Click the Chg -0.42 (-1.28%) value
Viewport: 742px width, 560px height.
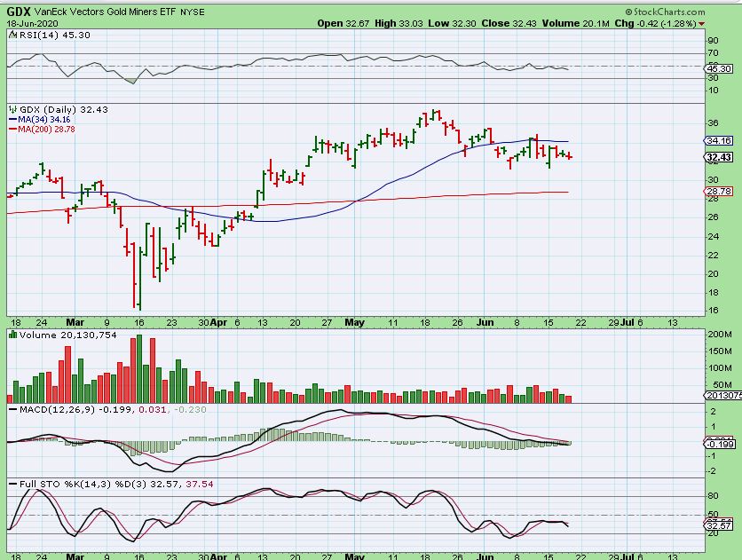point(655,23)
